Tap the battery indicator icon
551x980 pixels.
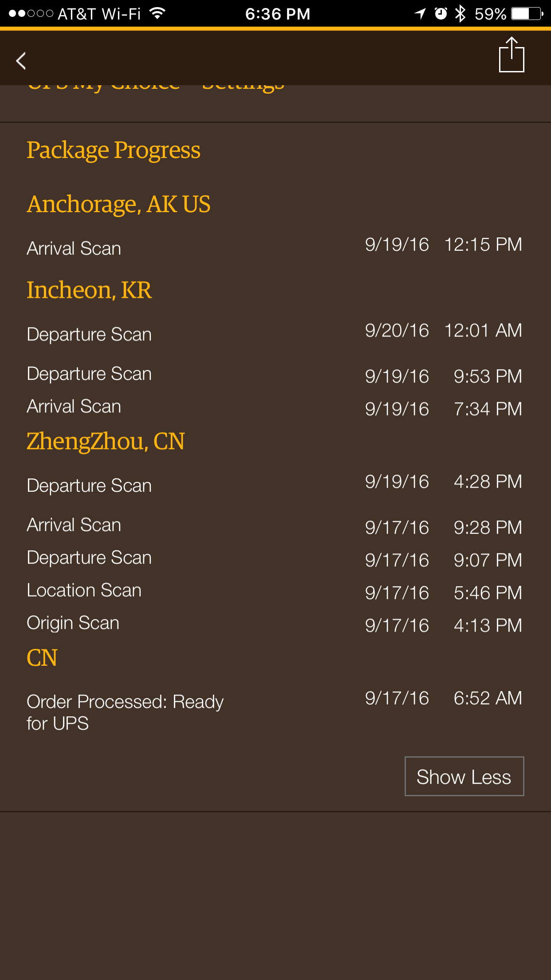point(527,14)
